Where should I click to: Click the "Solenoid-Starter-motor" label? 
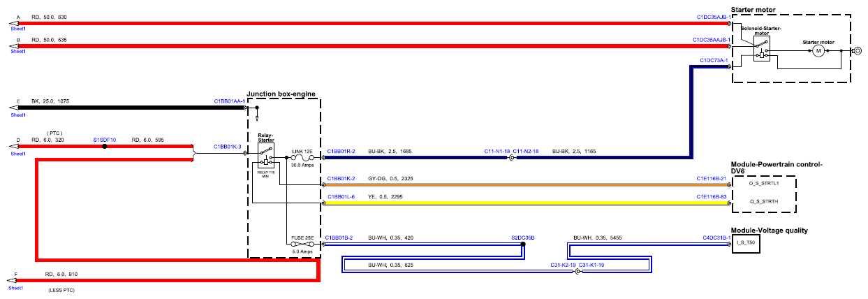[760, 31]
